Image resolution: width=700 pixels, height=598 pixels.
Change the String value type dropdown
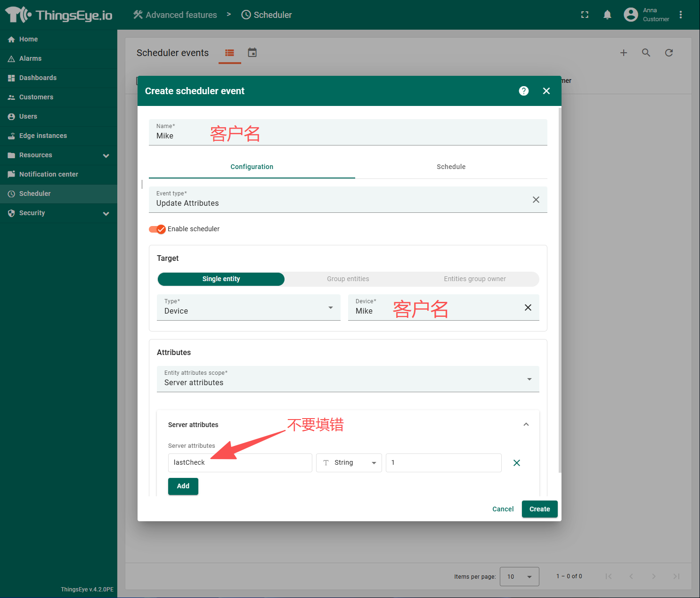pos(349,463)
